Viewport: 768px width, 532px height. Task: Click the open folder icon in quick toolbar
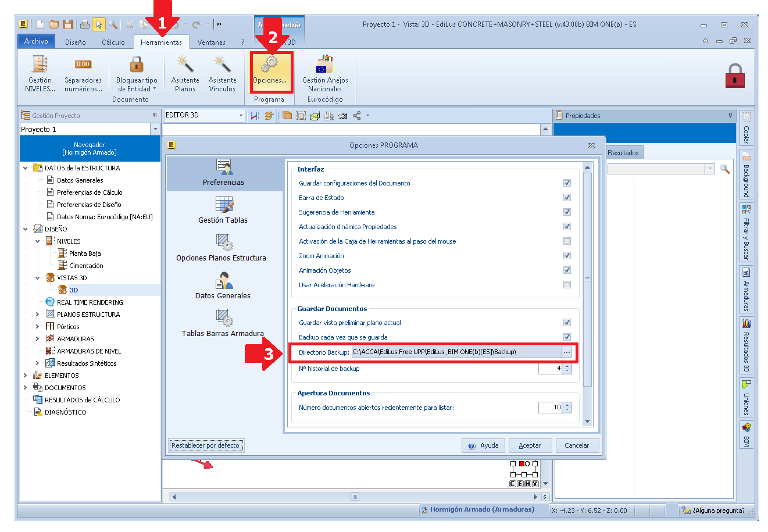point(54,24)
